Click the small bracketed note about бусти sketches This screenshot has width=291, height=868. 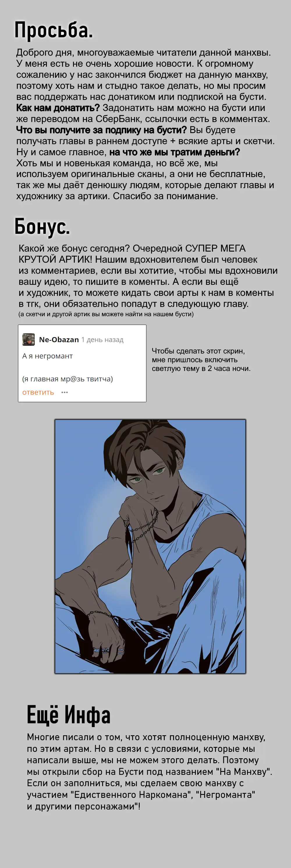click(106, 314)
